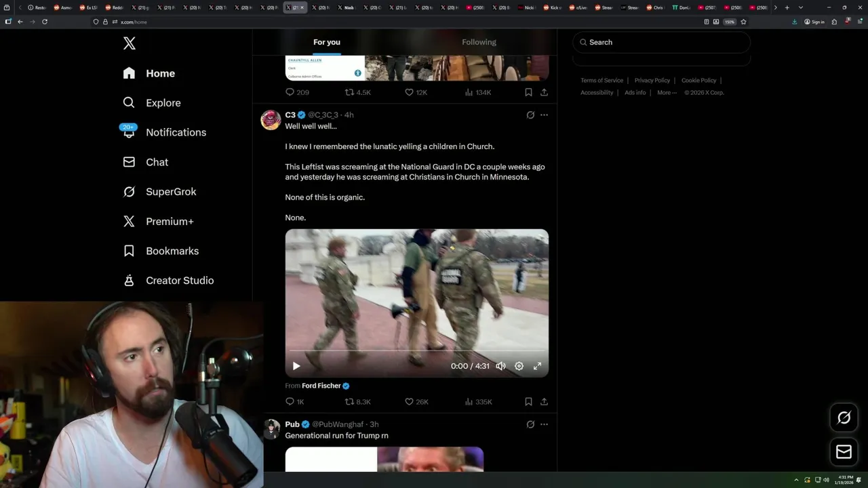The width and height of the screenshot is (868, 488).
Task: Open video settings gear
Action: click(x=519, y=366)
